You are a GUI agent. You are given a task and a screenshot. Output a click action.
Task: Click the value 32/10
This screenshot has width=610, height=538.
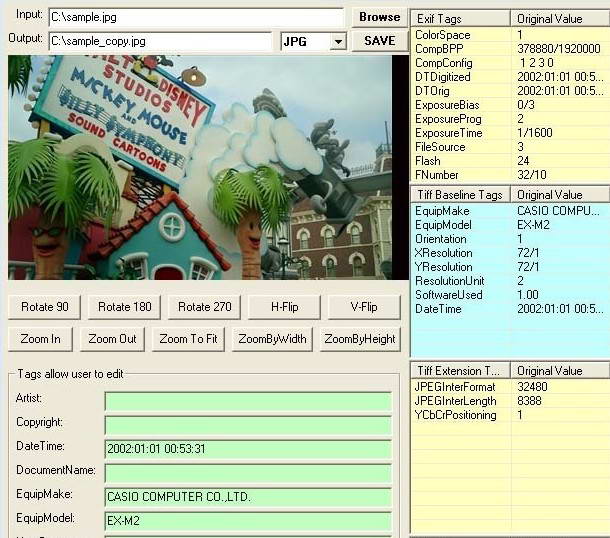tap(531, 175)
